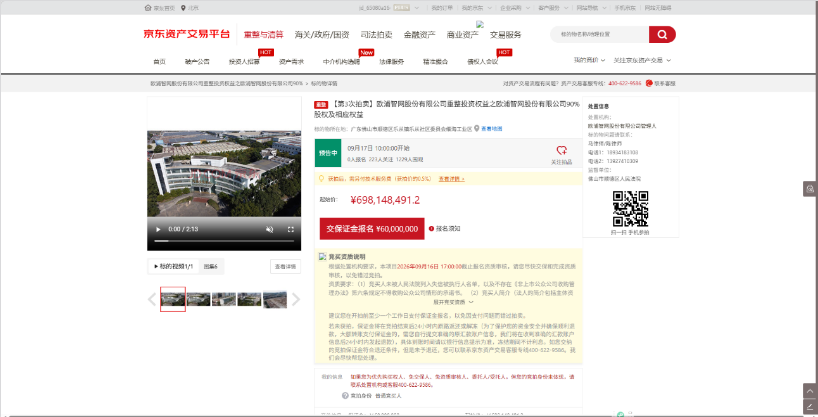This screenshot has width=818, height=417.
Task: Click the green 预告中 status badge
Action: click(328, 153)
